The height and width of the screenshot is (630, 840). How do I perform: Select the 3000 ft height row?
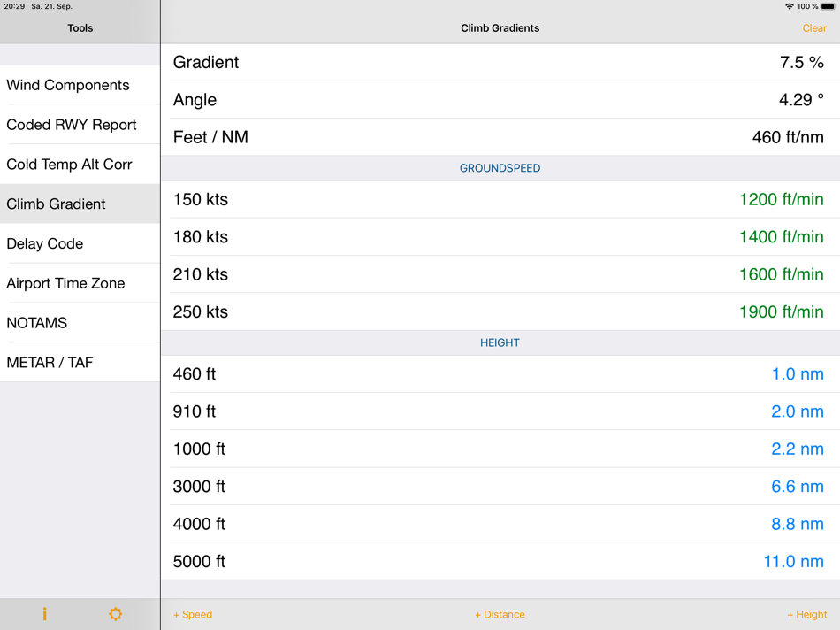500,486
